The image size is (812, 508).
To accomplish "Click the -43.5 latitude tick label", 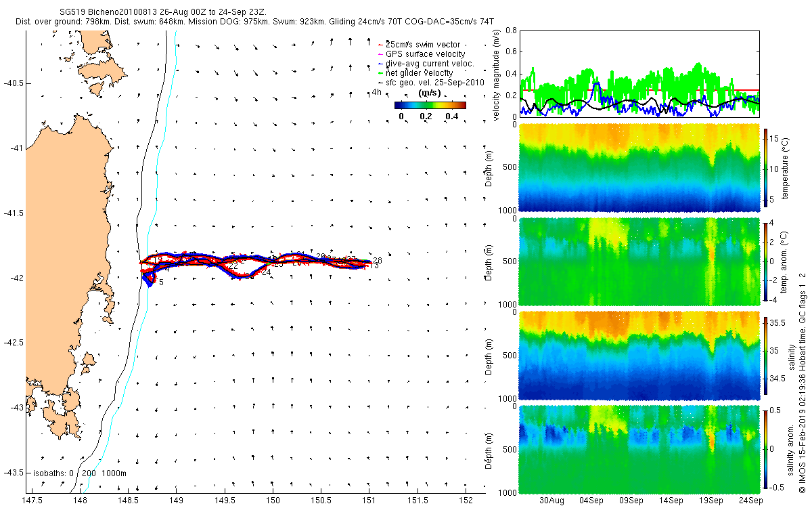I will coord(12,472).
